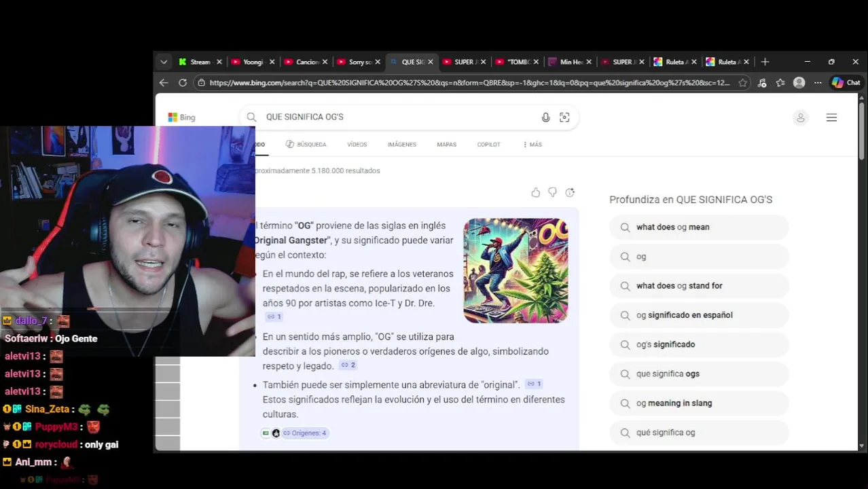The height and width of the screenshot is (489, 868).
Task: Start voice search with microphone
Action: pyautogui.click(x=545, y=117)
